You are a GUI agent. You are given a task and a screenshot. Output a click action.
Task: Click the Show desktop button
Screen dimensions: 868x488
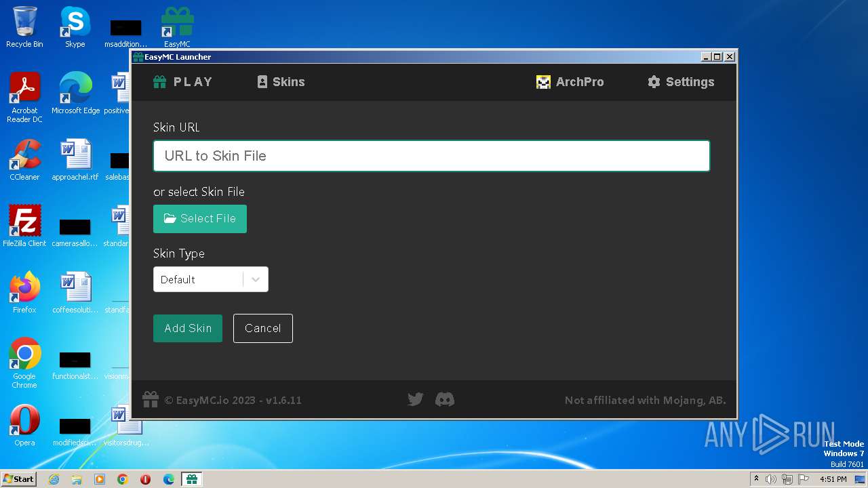click(861, 479)
